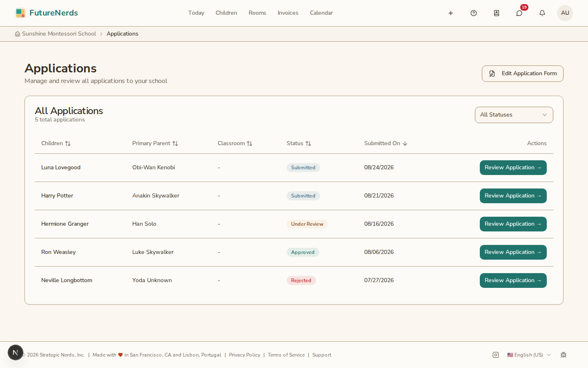Click the date 08/21/2026
588x368 pixels.
click(379, 196)
